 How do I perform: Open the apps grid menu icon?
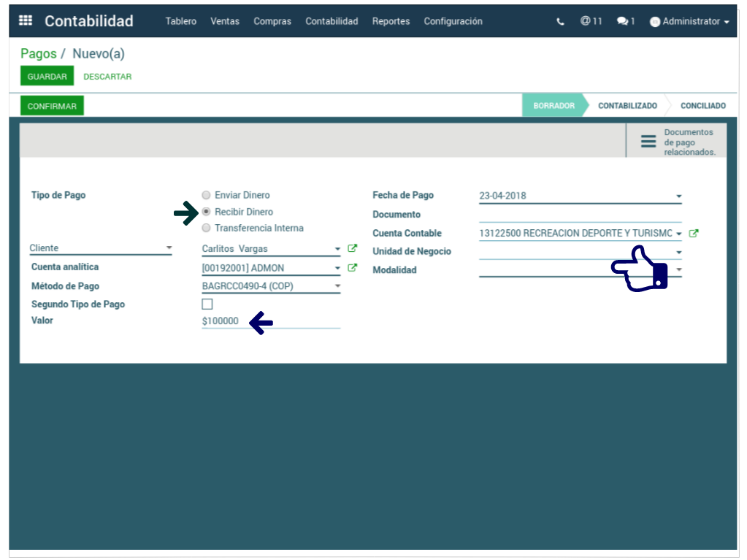click(26, 21)
